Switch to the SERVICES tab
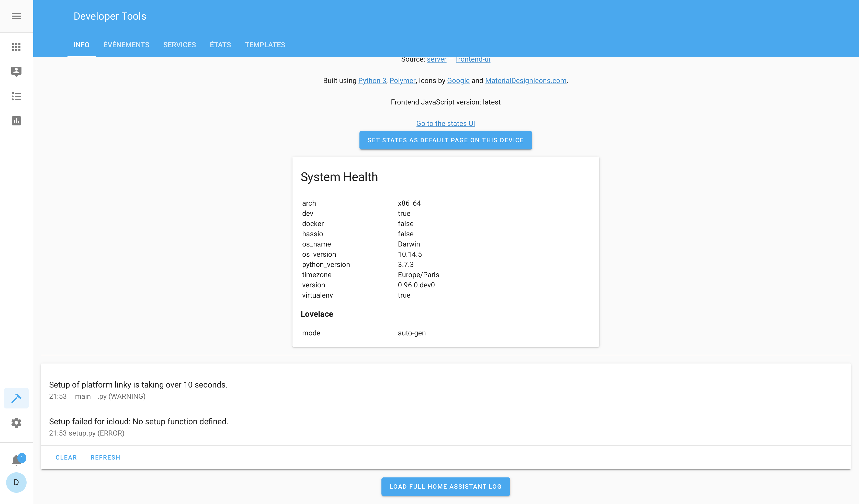Viewport: 859px width, 504px height. (180, 45)
